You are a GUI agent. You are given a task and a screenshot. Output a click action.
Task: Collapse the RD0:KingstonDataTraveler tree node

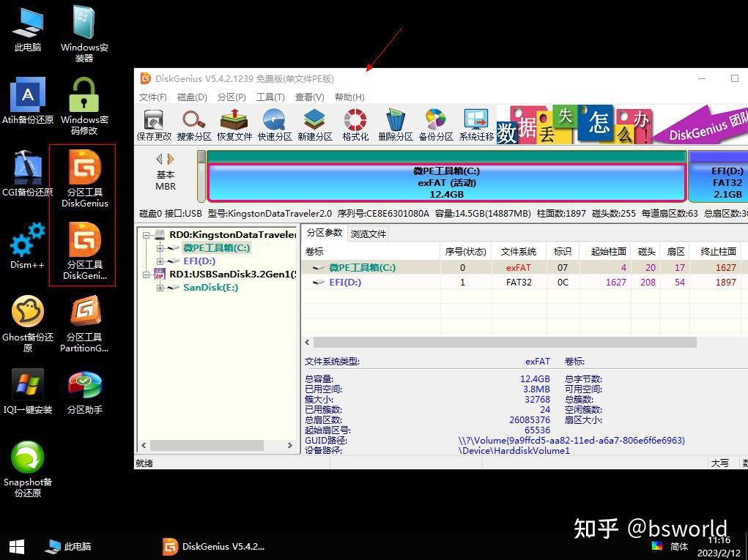[x=147, y=235]
